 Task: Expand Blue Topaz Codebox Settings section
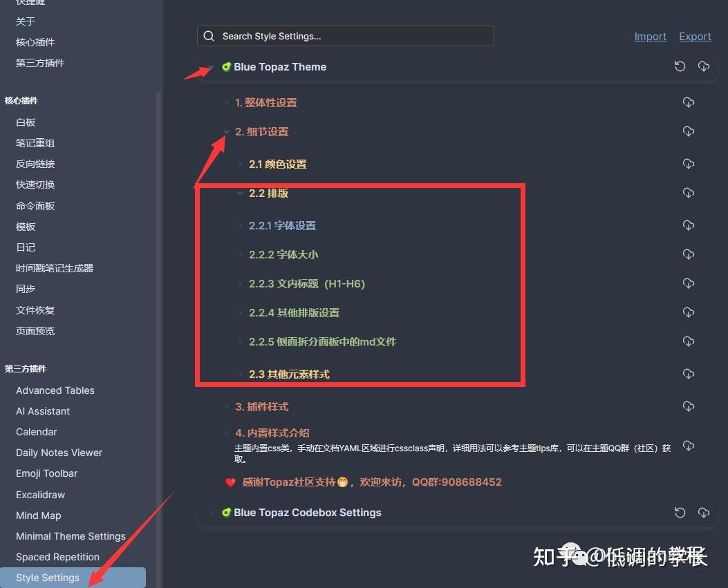pos(212,513)
